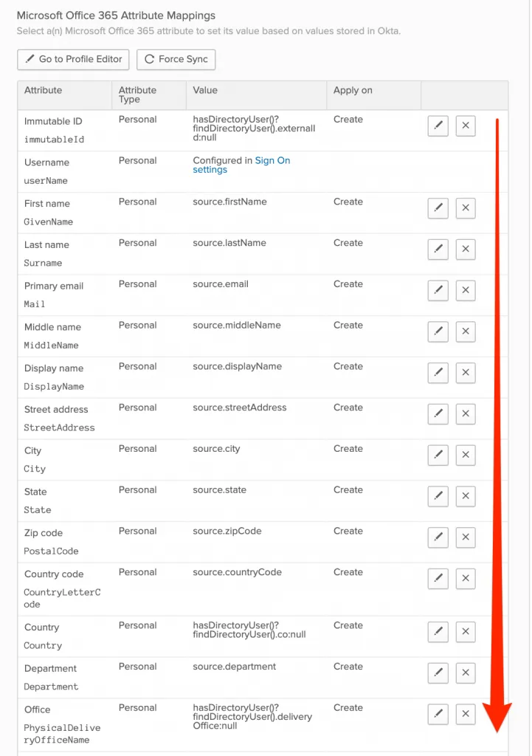Click the Attribute Type column header
Image resolution: width=532 pixels, height=756 pixels.
click(x=137, y=94)
